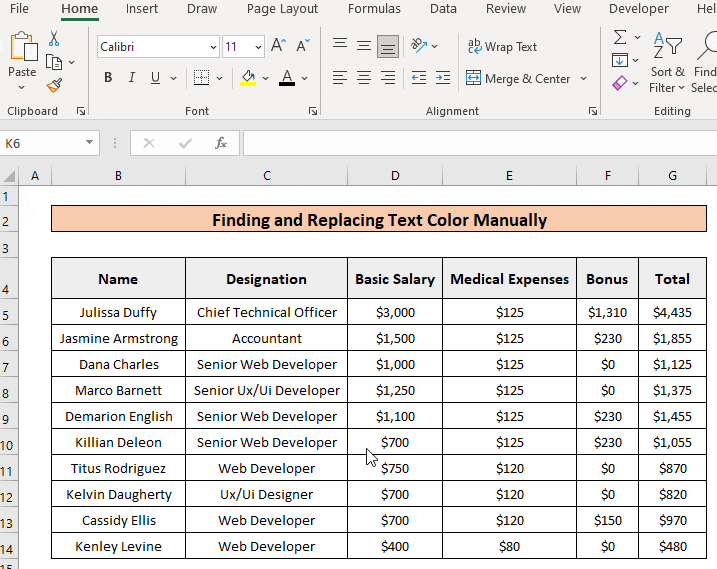Toggle Wrap Text for the cell
The width and height of the screenshot is (717, 569).
point(503,47)
